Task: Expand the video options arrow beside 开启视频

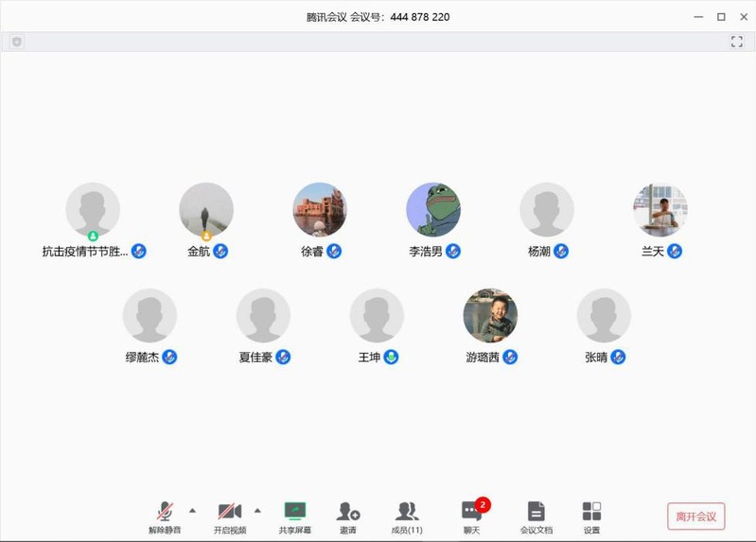Action: click(x=257, y=510)
